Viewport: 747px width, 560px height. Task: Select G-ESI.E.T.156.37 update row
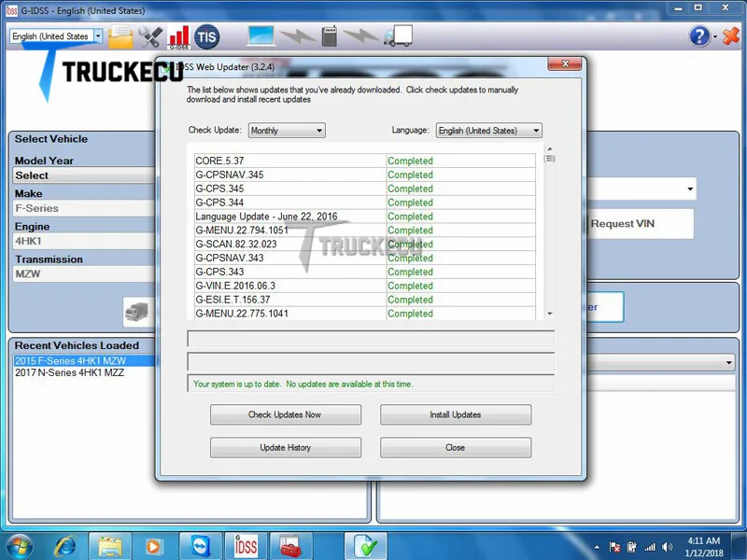tap(364, 300)
